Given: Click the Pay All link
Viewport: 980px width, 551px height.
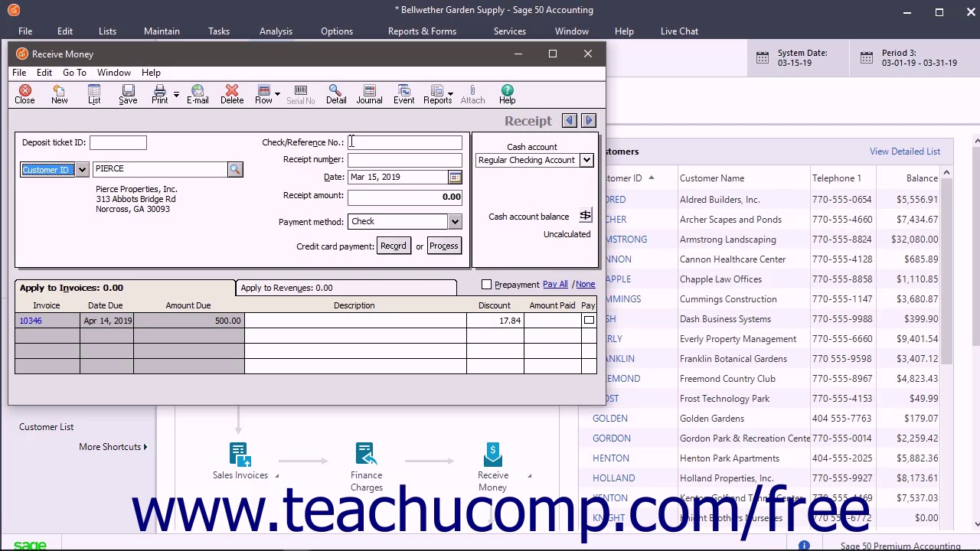Looking at the screenshot, I should pos(555,285).
